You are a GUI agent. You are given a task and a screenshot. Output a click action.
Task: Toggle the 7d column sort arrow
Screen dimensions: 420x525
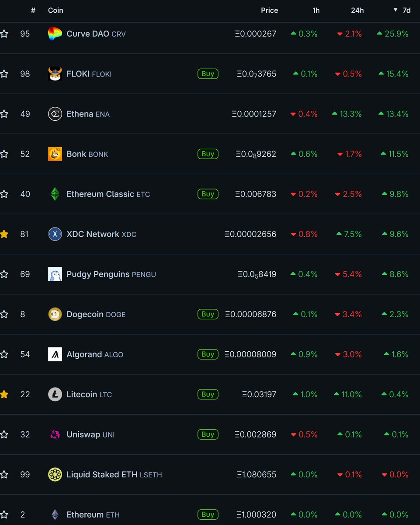pyautogui.click(x=396, y=10)
